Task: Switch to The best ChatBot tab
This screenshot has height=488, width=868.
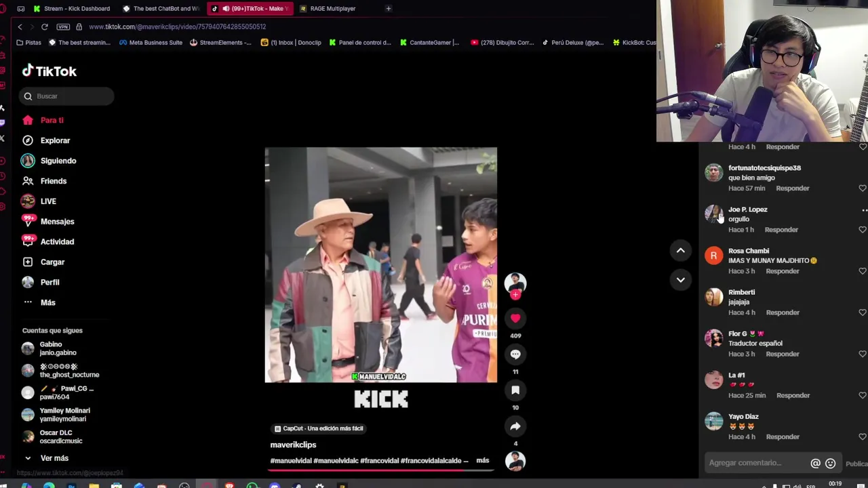Action: [161, 9]
